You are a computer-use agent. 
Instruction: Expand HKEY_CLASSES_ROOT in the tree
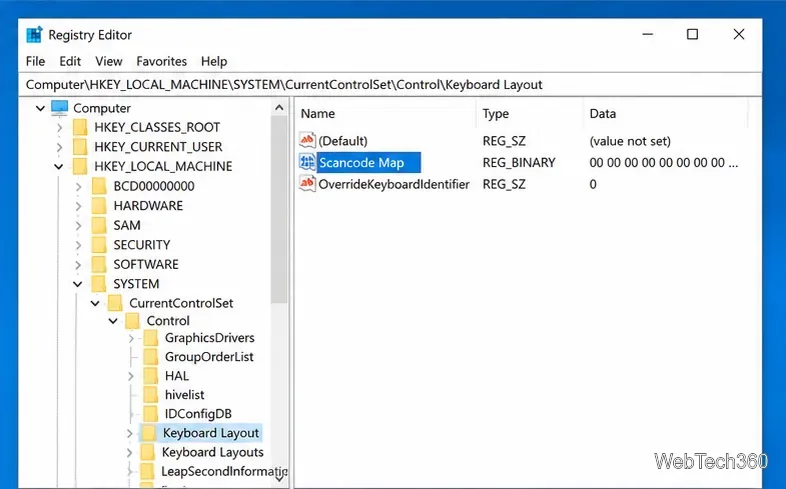click(60, 127)
